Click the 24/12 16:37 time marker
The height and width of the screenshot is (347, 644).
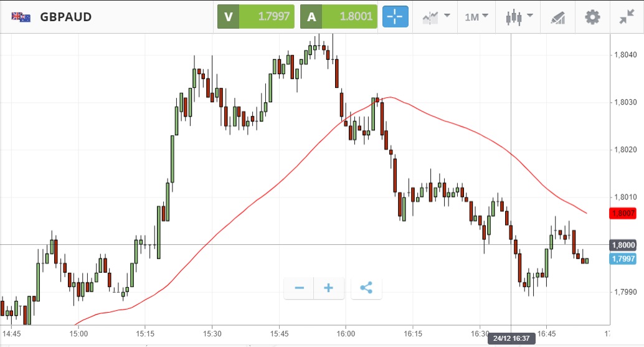point(511,338)
